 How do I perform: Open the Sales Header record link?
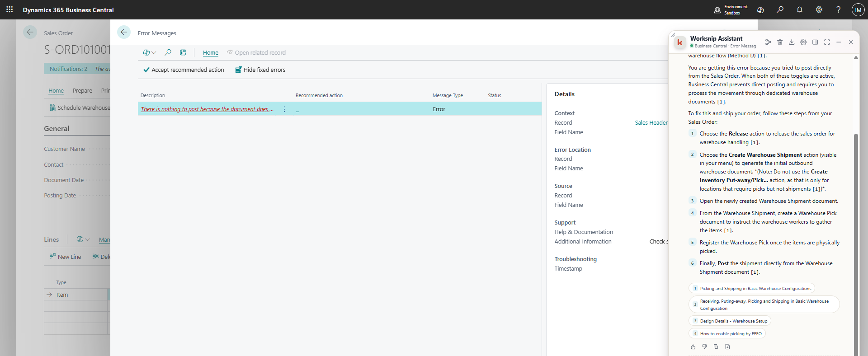point(651,123)
